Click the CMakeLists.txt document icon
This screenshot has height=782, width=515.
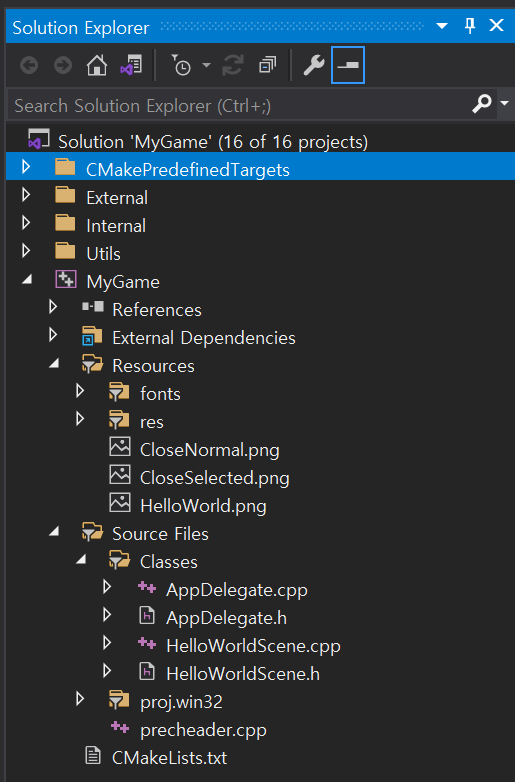point(93,756)
